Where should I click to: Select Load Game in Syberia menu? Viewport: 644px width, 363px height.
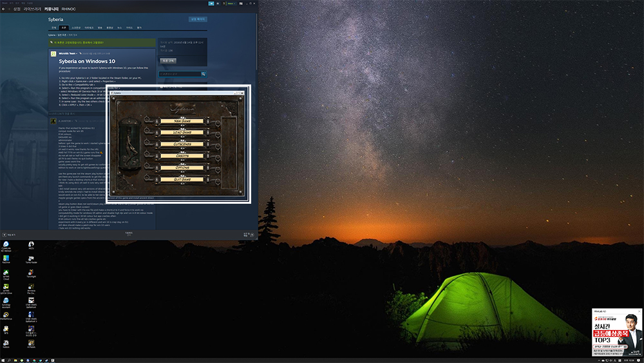click(x=182, y=132)
